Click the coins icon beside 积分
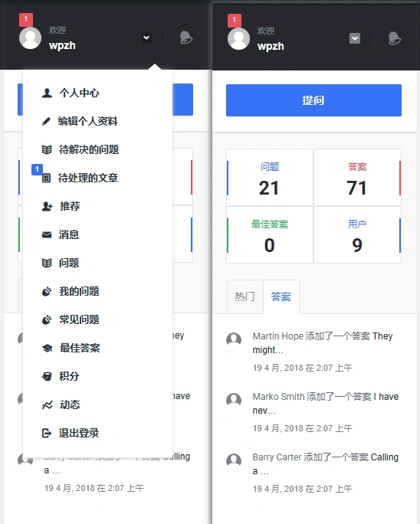420x524 pixels. [47, 377]
